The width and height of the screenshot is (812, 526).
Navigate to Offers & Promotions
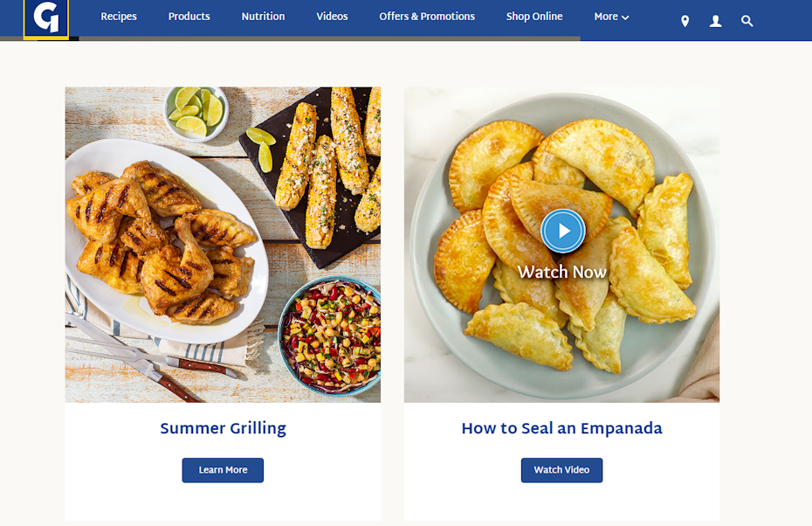427,17
